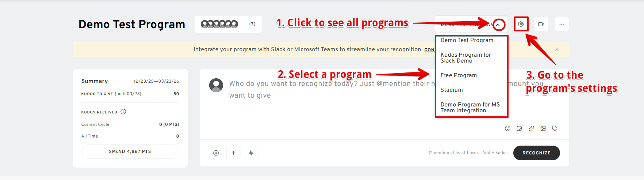The image size is (644, 180).
Task: Select Kudos Program for Slack Demo
Action: pyautogui.click(x=465, y=58)
